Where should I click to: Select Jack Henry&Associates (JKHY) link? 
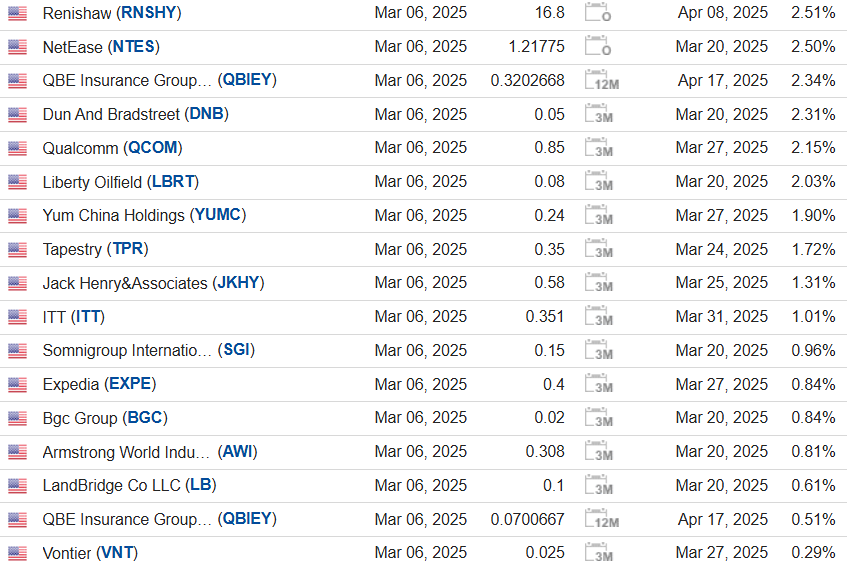tap(153, 283)
